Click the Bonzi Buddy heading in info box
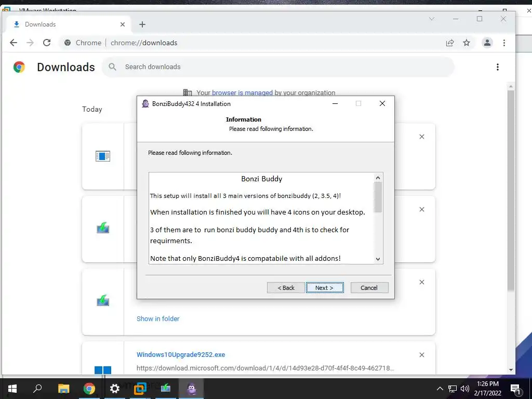This screenshot has width=532, height=399. point(262,179)
